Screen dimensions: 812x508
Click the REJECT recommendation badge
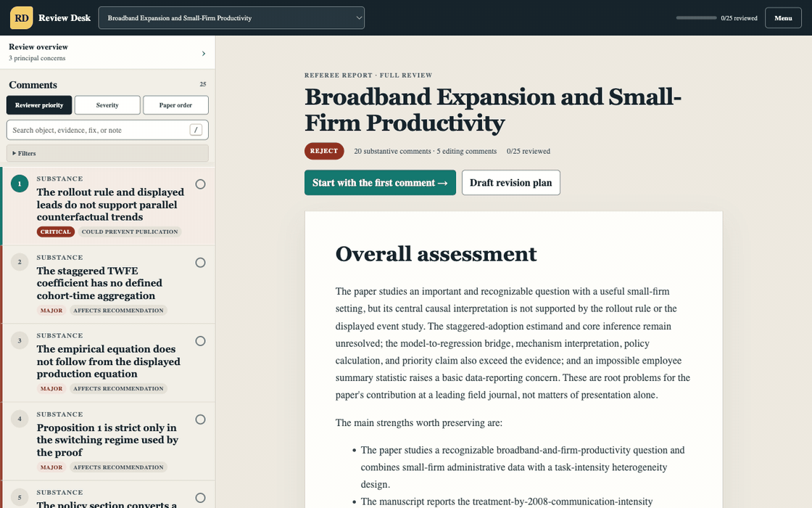pyautogui.click(x=324, y=151)
